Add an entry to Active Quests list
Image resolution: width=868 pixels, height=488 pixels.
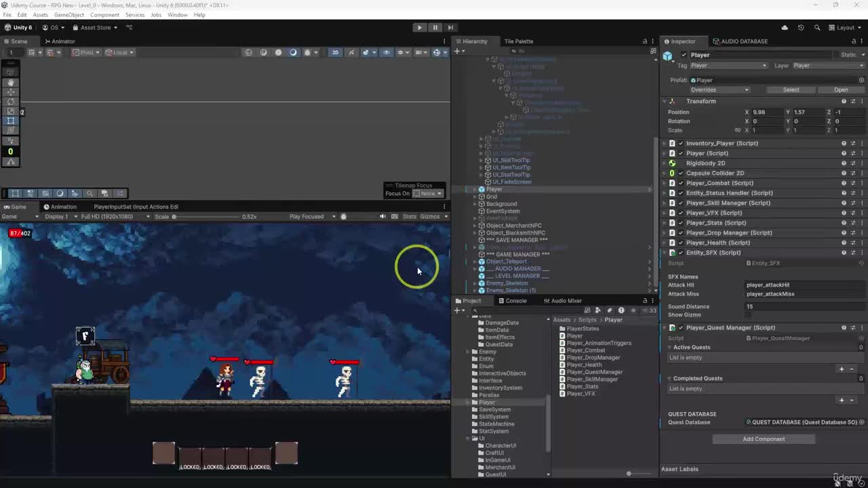(842, 369)
